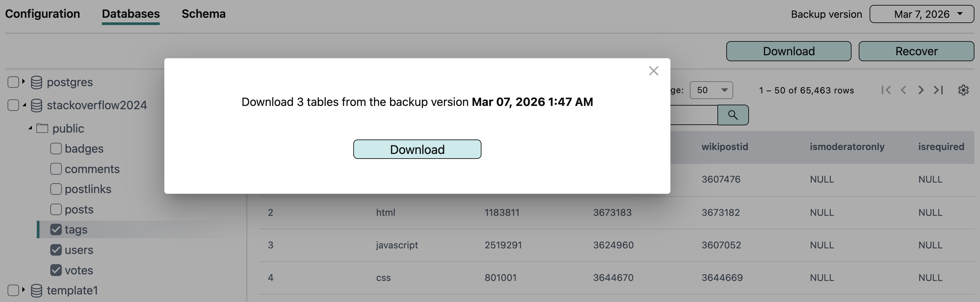Jump to last page of rows
Image resolution: width=980 pixels, height=302 pixels.
(939, 90)
